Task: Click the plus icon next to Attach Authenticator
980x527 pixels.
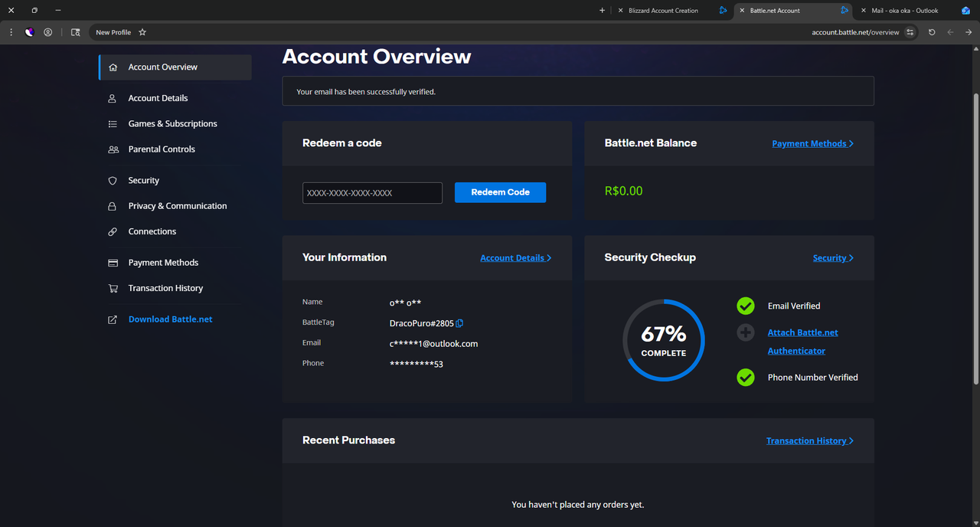Action: (746, 332)
